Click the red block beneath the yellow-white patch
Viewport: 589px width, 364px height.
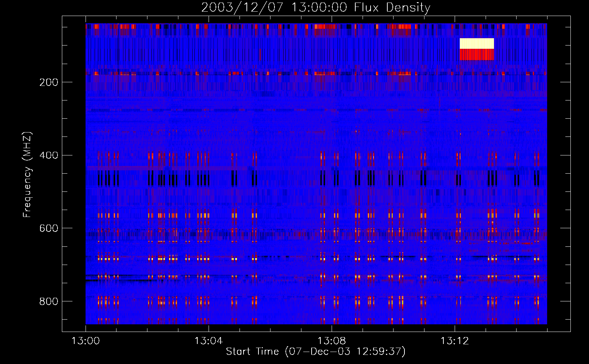point(477,55)
